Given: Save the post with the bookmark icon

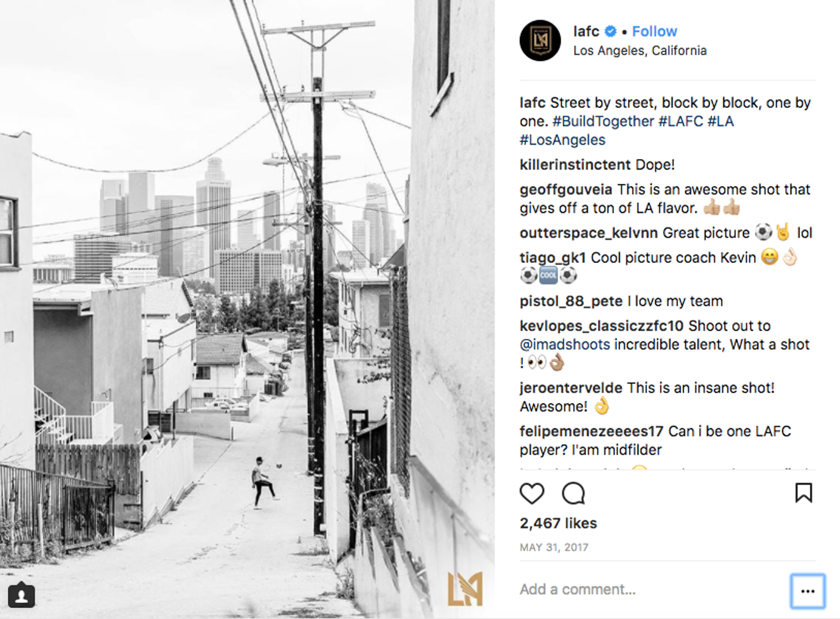Looking at the screenshot, I should [804, 493].
